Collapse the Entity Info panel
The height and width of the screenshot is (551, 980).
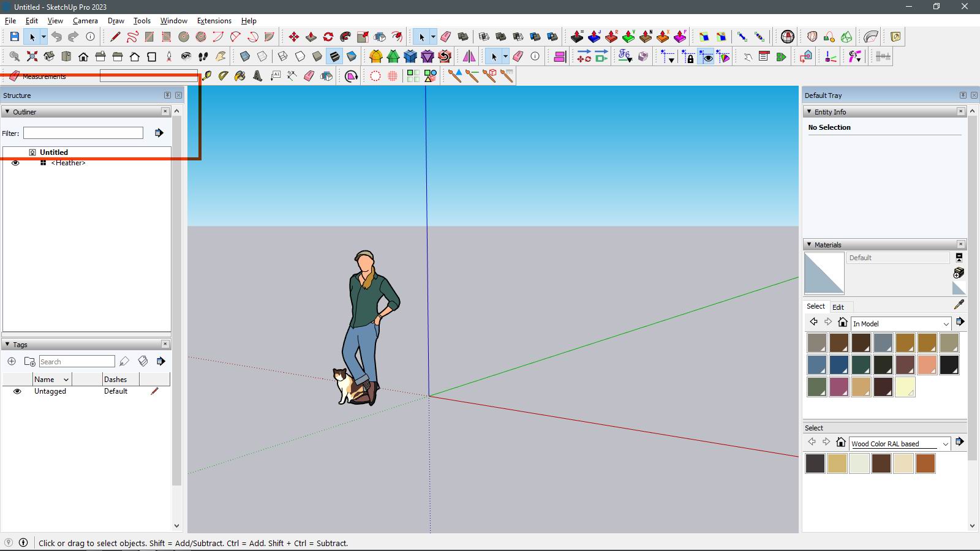click(809, 111)
